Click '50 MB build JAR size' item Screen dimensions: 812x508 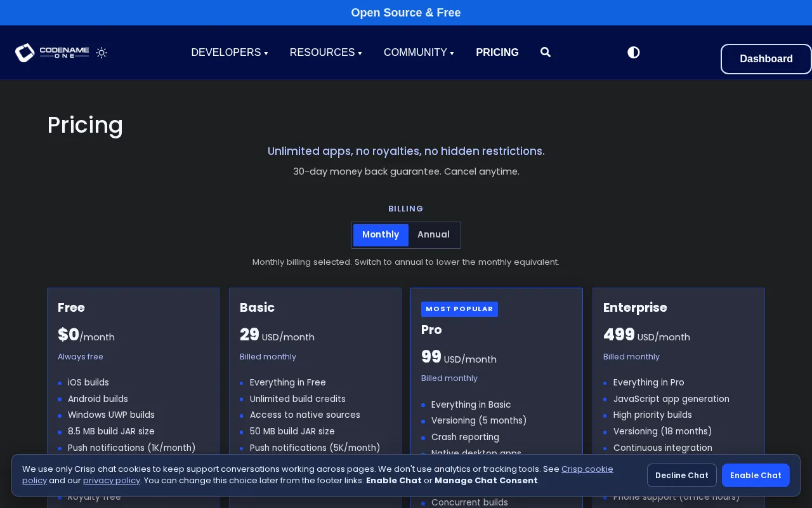(292, 431)
